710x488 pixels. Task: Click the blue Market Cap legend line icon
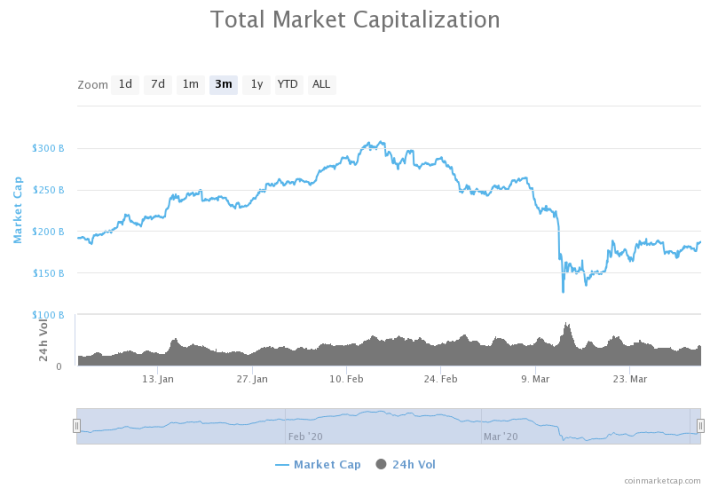[282, 465]
